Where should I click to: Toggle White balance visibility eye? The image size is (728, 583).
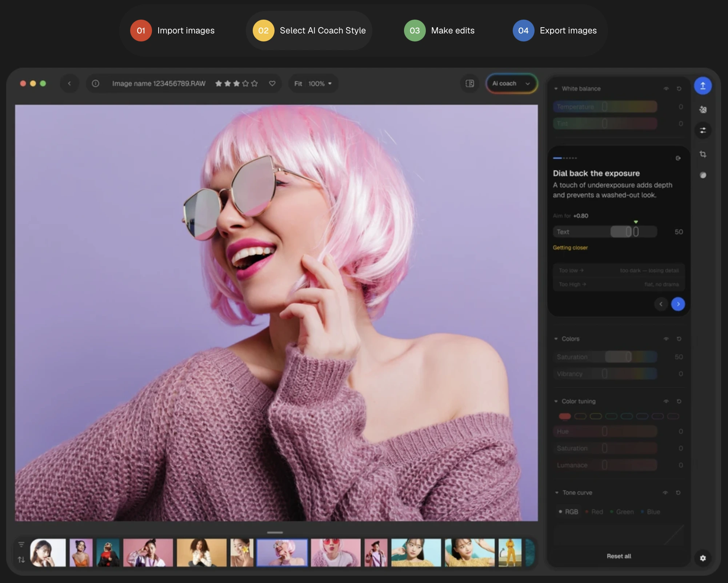click(x=666, y=89)
